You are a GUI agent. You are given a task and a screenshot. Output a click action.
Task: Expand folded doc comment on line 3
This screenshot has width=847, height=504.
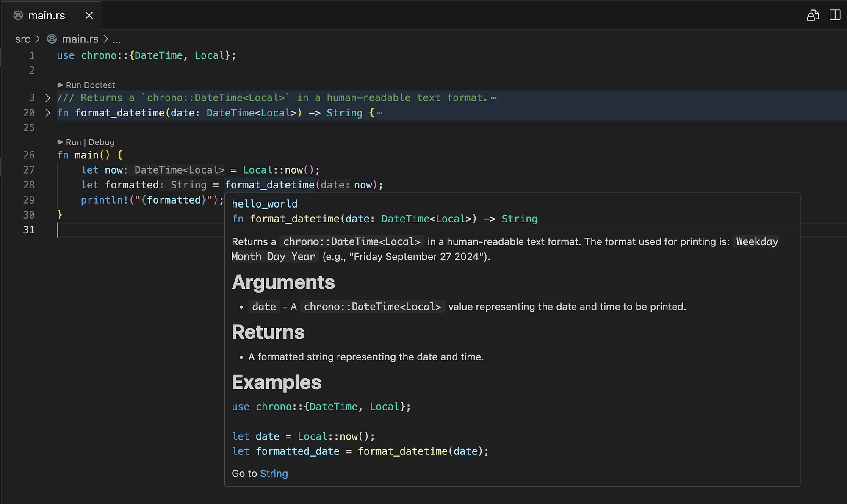47,98
